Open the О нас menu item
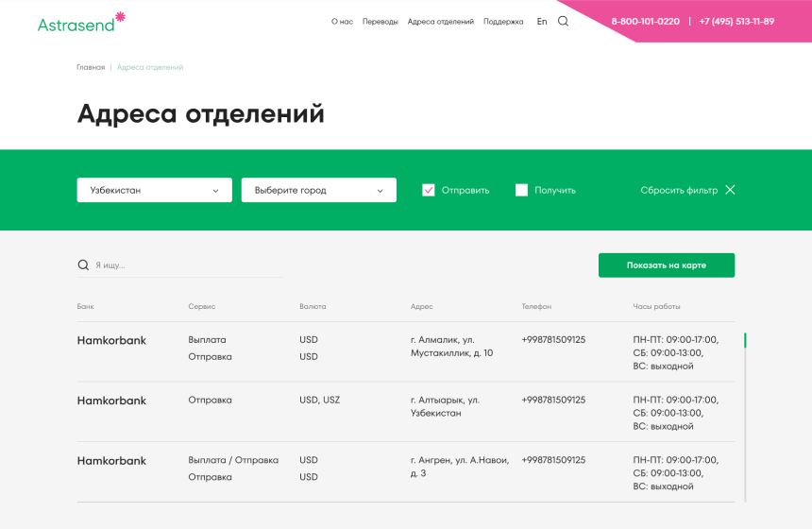 pyautogui.click(x=342, y=22)
